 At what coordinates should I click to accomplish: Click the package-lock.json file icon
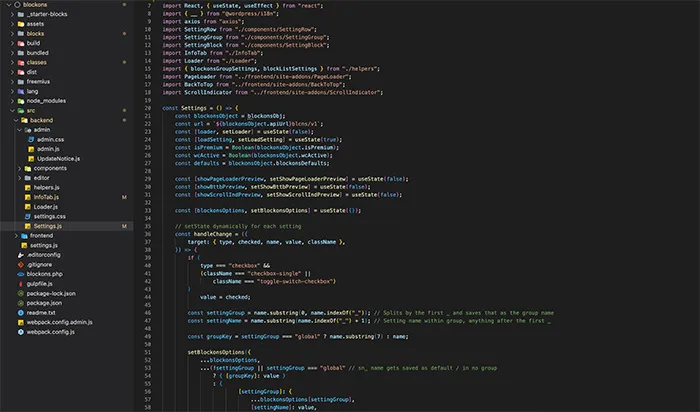tap(21, 294)
